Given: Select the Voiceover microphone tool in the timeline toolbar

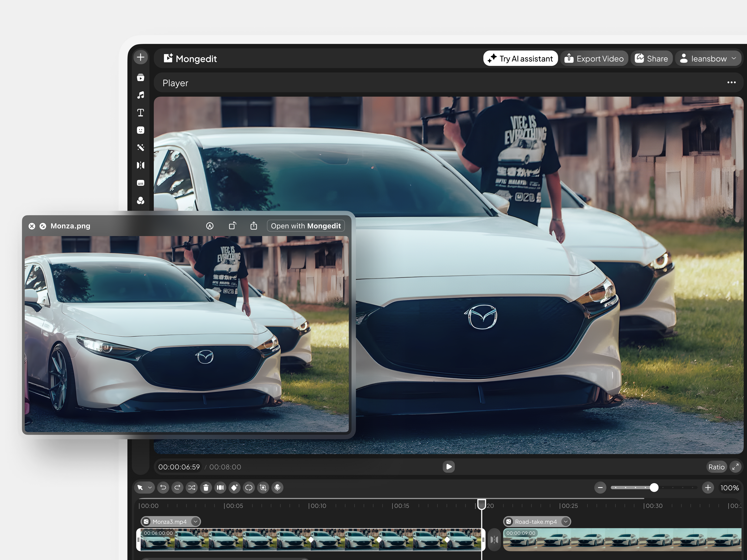Looking at the screenshot, I should 277,487.
